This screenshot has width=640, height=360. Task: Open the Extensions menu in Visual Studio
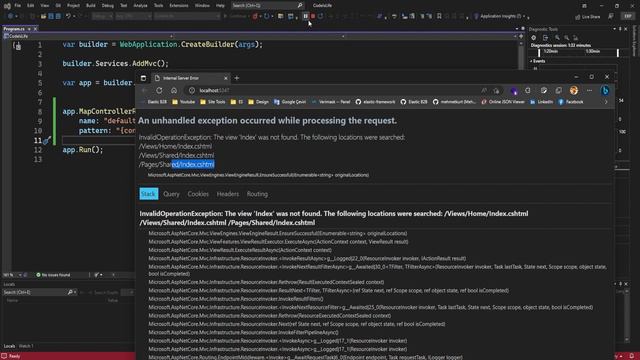(179, 6)
